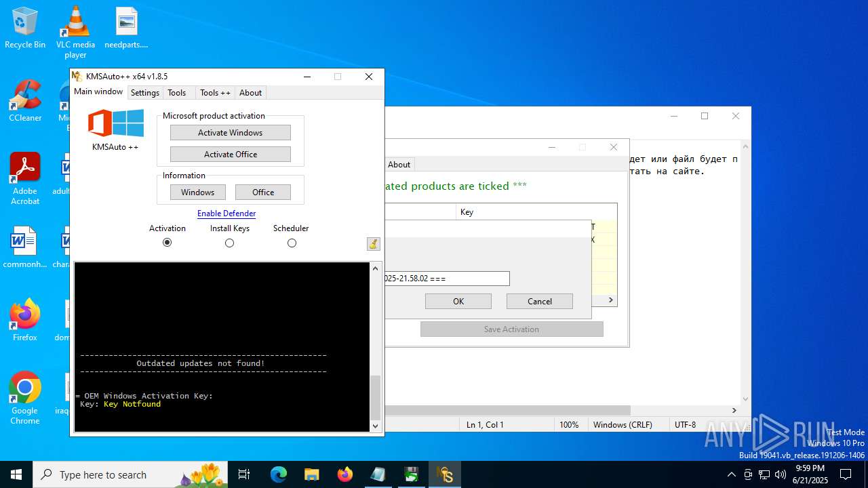Viewport: 868px width, 488px height.
Task: Show hidden system tray icons
Action: click(x=731, y=474)
